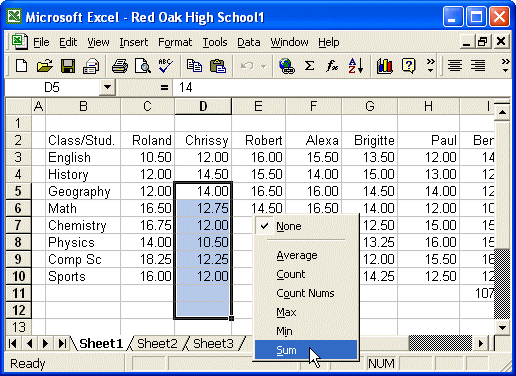Click the Sort Ascending A-Z icon
Screen dimensions: 516x376
355,66
